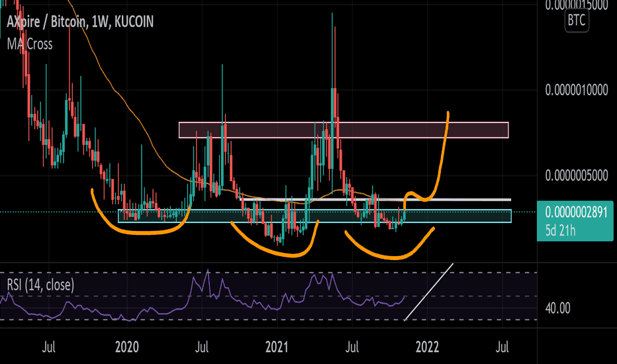Select the teal support zone rectangle

coord(315,216)
